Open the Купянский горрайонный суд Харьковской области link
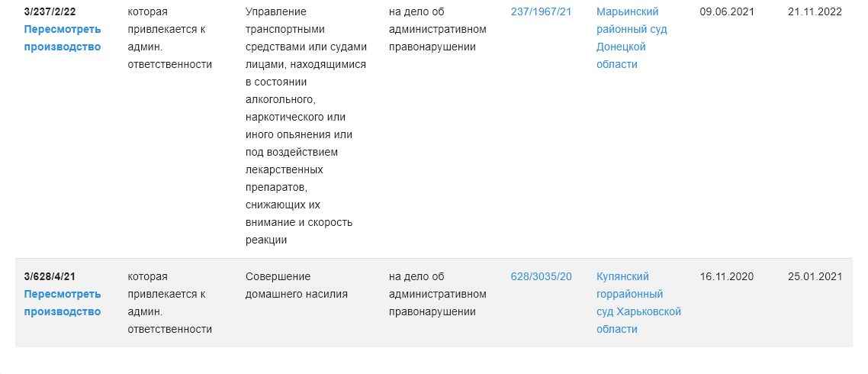The width and height of the screenshot is (868, 374). coord(638,303)
